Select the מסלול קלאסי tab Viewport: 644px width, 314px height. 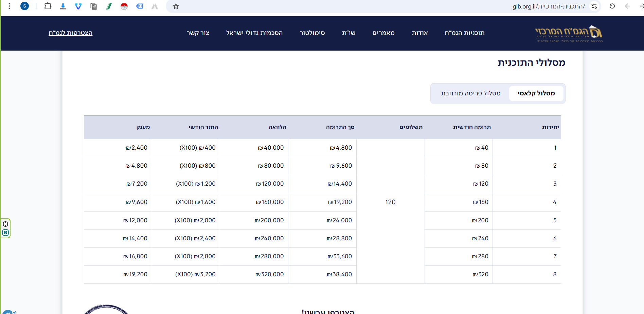click(536, 93)
